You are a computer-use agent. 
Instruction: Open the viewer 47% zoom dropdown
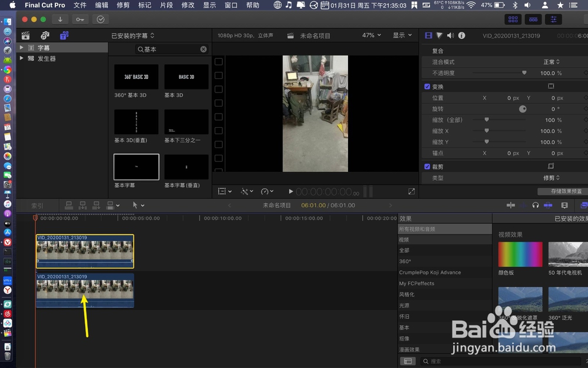tap(371, 35)
